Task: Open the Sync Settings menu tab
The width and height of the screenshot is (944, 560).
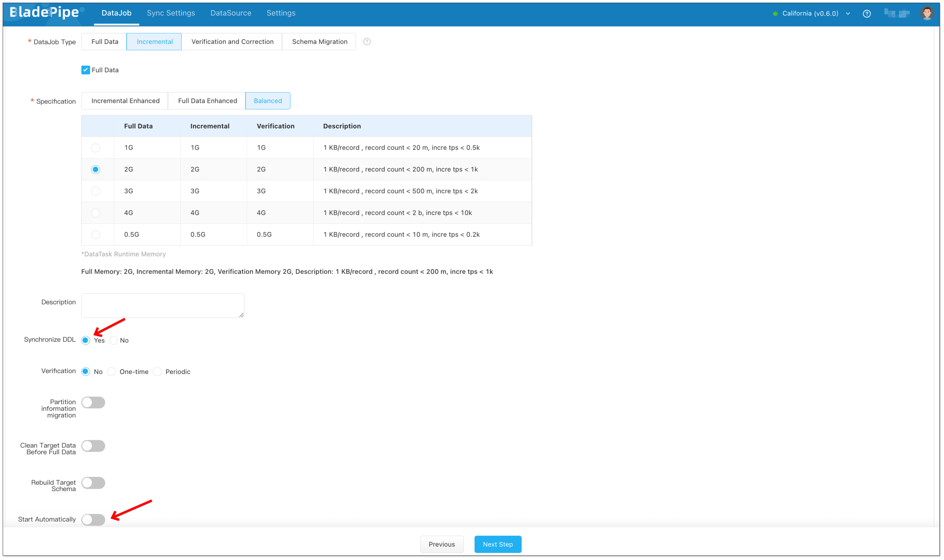Action: [171, 13]
